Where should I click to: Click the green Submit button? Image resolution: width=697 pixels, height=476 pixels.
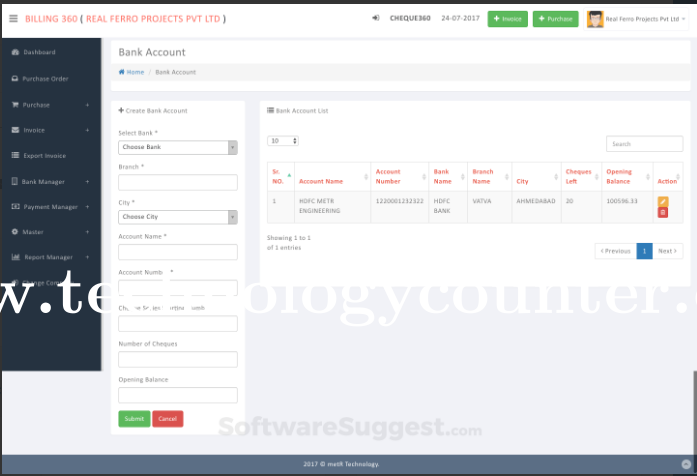pyautogui.click(x=134, y=419)
